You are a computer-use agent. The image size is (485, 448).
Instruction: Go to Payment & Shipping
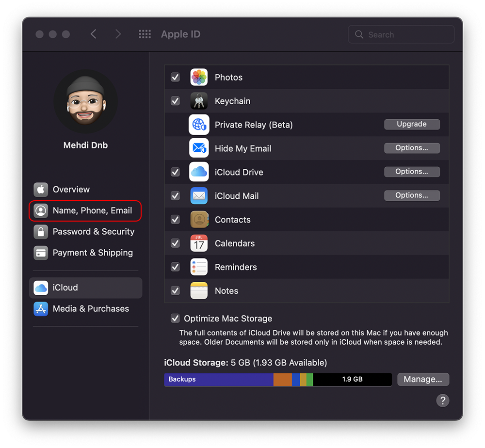click(x=85, y=253)
